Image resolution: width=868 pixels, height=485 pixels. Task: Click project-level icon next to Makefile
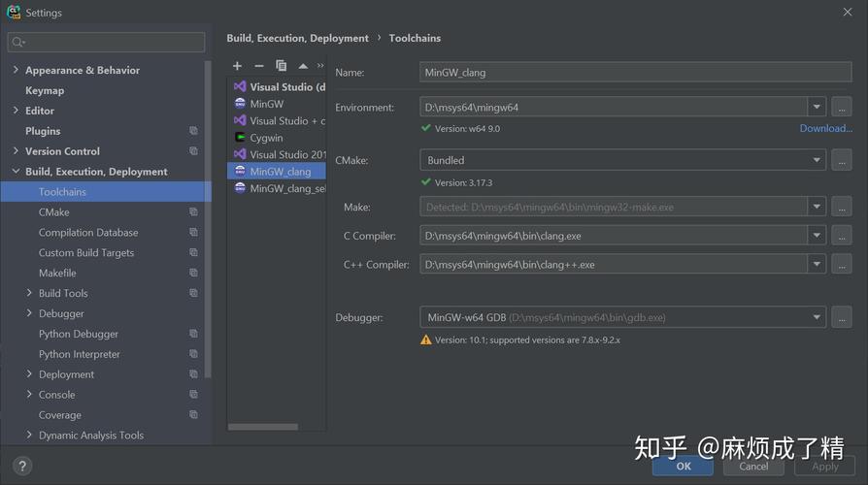pyautogui.click(x=193, y=273)
